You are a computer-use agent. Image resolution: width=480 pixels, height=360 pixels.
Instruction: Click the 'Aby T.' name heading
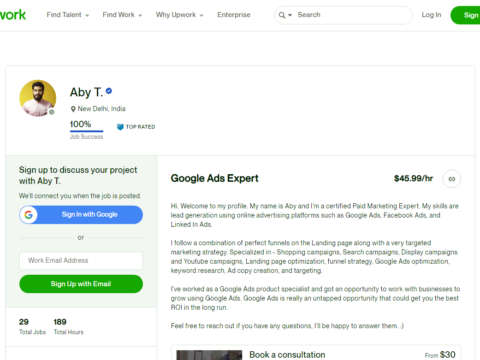coord(86,92)
